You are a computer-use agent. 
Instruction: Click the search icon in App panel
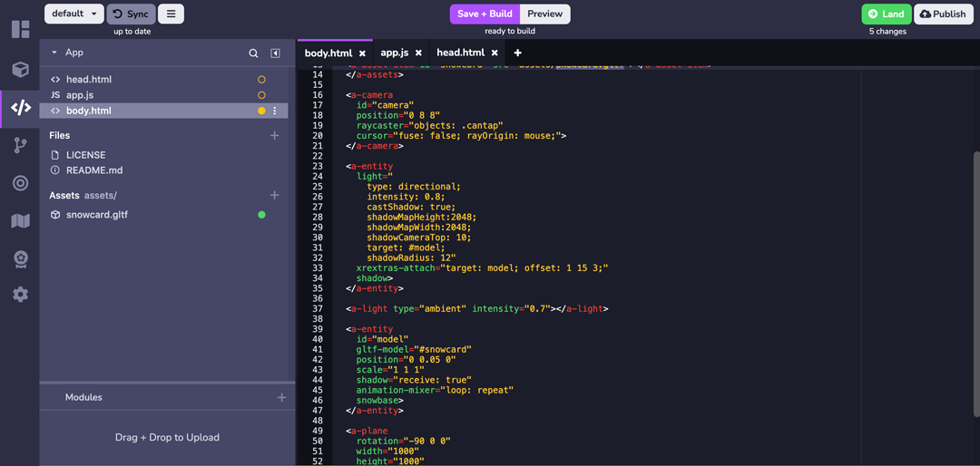253,53
